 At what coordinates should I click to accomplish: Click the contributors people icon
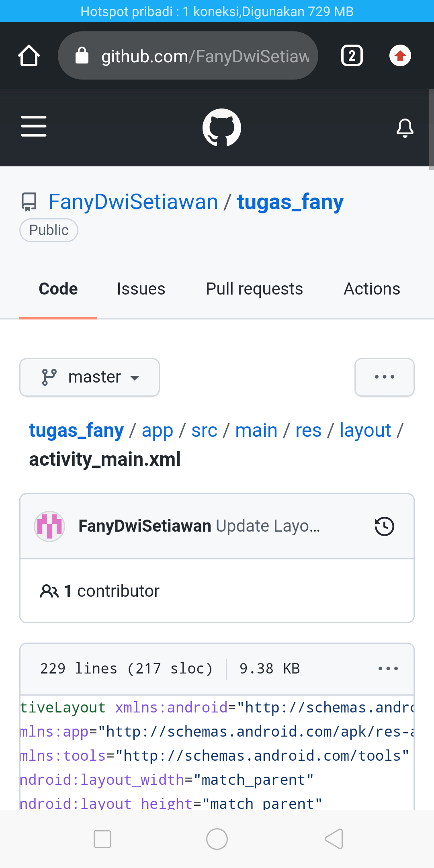49,590
